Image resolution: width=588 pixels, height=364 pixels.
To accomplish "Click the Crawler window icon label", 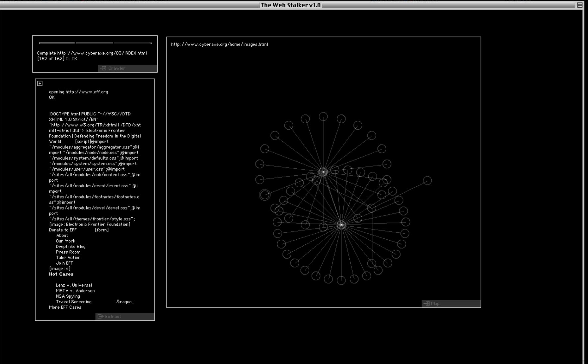I will coord(116,68).
